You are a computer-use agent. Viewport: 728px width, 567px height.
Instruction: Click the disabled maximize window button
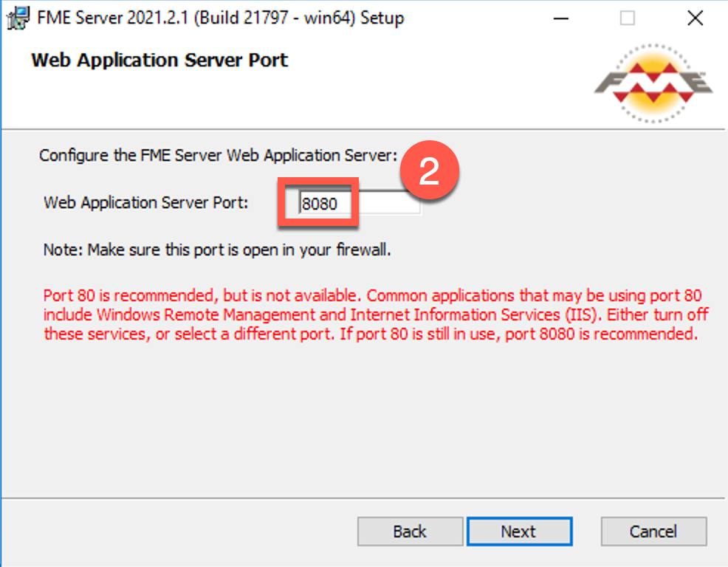click(x=628, y=18)
